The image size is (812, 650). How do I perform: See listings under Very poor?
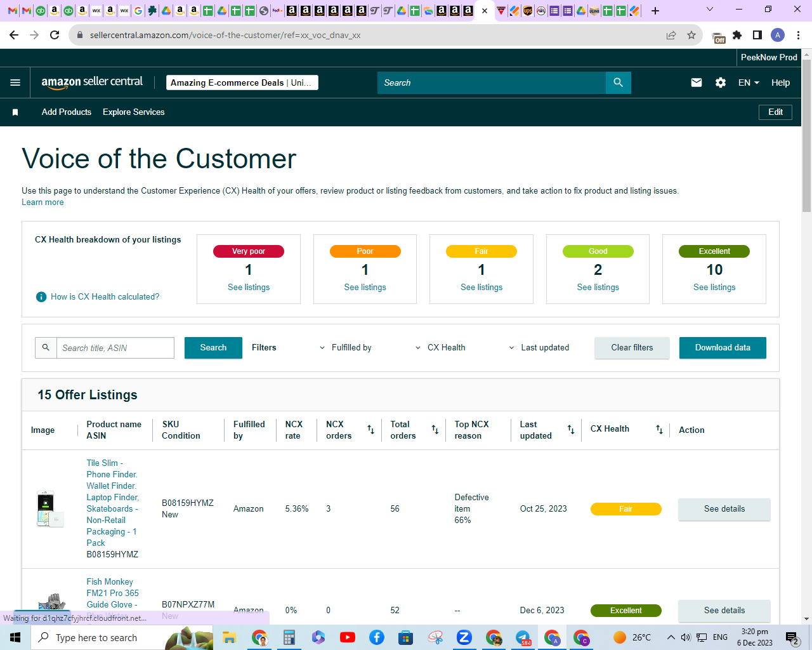point(249,288)
